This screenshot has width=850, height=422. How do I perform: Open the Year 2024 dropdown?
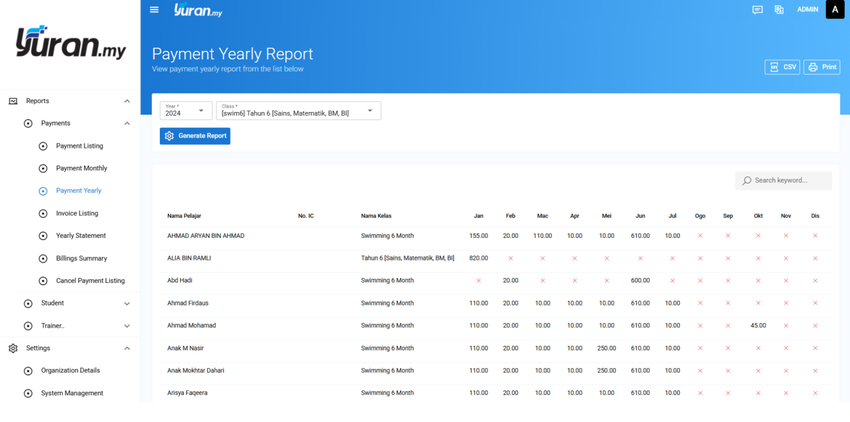tap(186, 111)
